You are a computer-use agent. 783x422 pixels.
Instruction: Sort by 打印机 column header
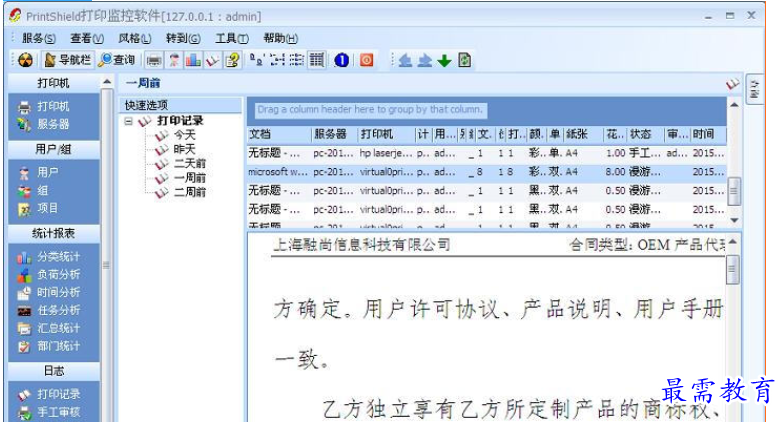pyautogui.click(x=387, y=134)
